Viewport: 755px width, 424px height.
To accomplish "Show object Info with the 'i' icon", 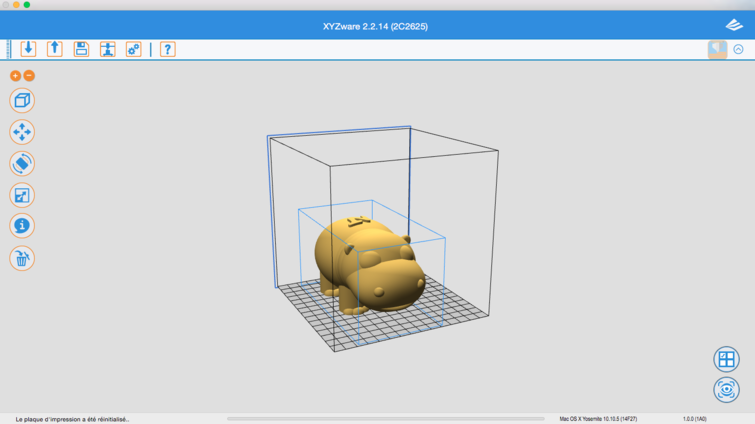I will pos(22,226).
